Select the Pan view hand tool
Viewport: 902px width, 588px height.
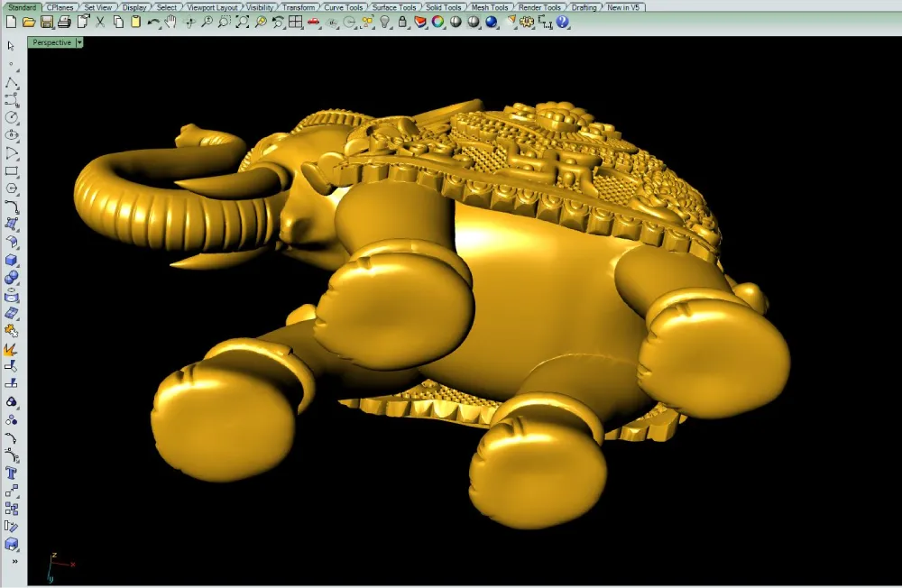point(170,22)
